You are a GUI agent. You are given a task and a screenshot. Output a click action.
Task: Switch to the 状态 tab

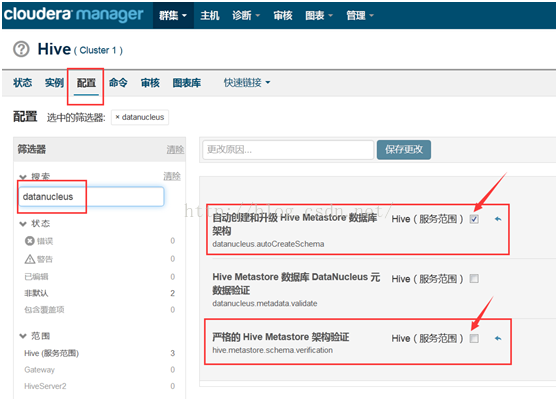[22, 83]
